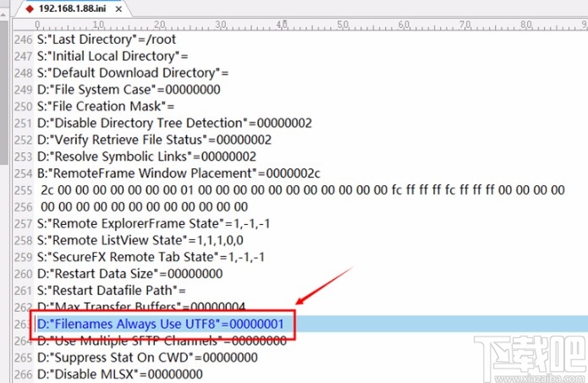Image resolution: width=588 pixels, height=383 pixels.
Task: Close the 192.168.1.88.ini tab
Action: [x=118, y=9]
